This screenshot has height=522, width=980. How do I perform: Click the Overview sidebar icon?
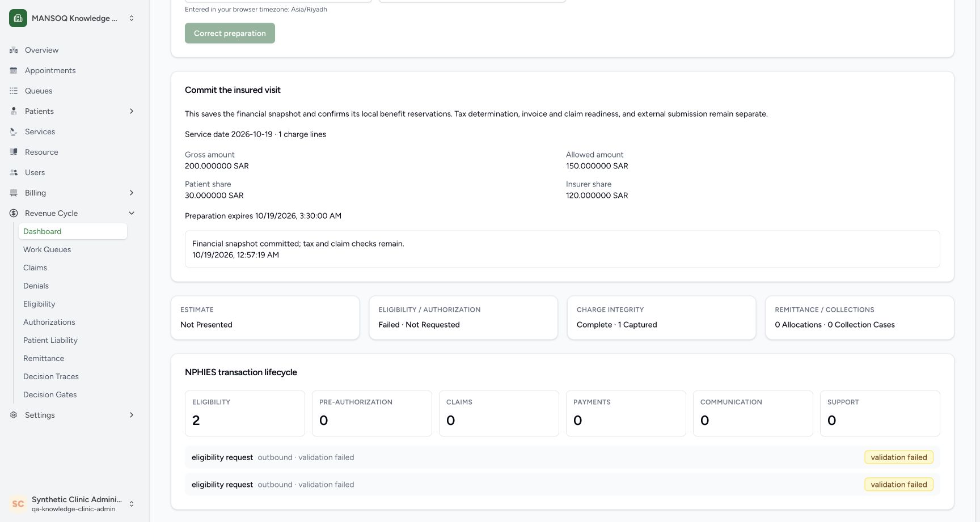point(14,50)
